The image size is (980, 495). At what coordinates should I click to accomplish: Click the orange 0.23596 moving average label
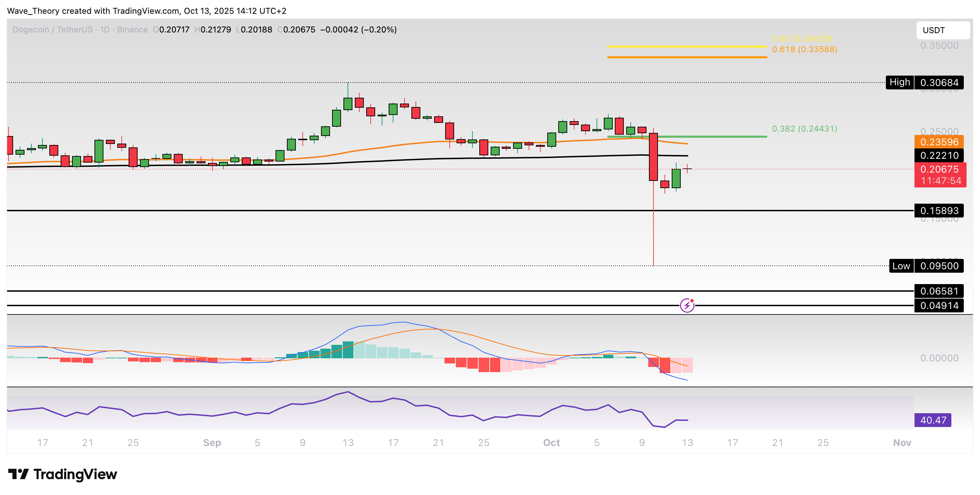pos(939,142)
